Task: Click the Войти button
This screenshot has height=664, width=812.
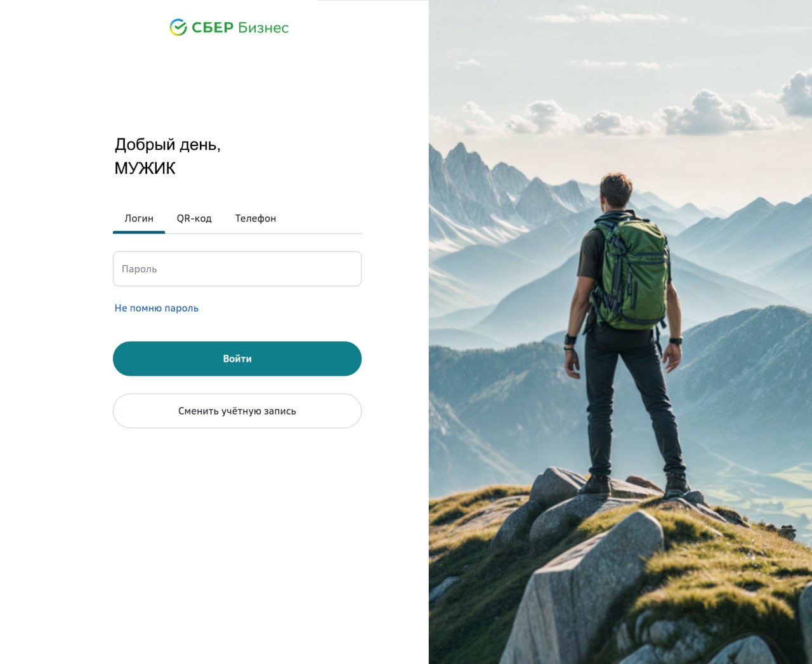Action: tap(237, 359)
